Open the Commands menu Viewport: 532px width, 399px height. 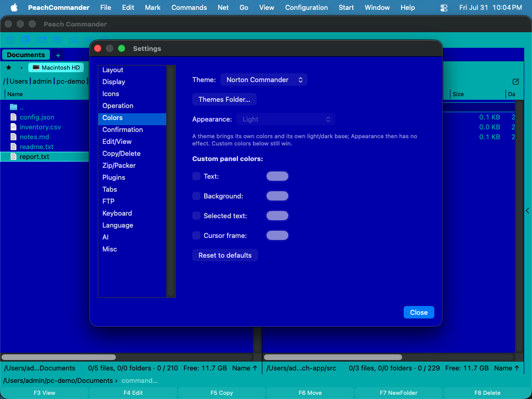189,7
